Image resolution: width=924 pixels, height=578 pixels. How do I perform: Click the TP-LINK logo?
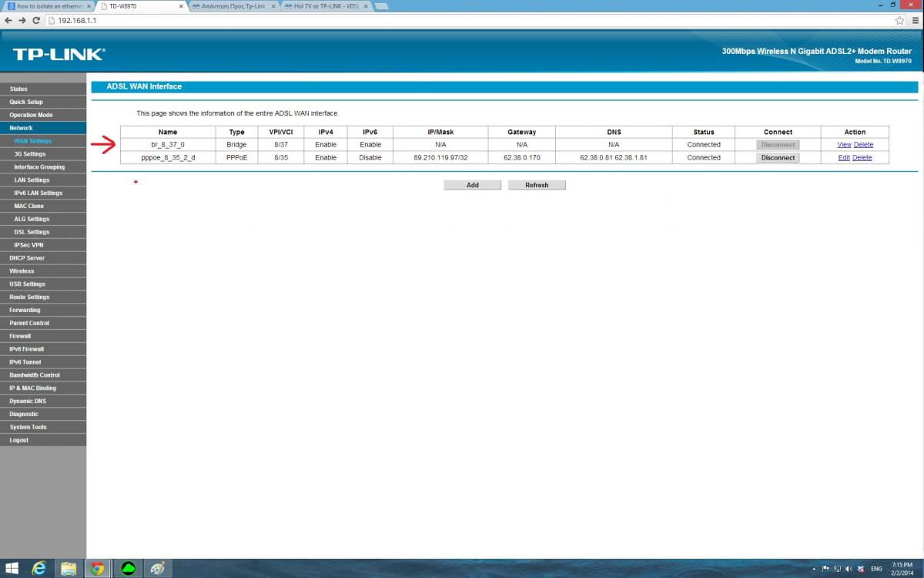59,54
